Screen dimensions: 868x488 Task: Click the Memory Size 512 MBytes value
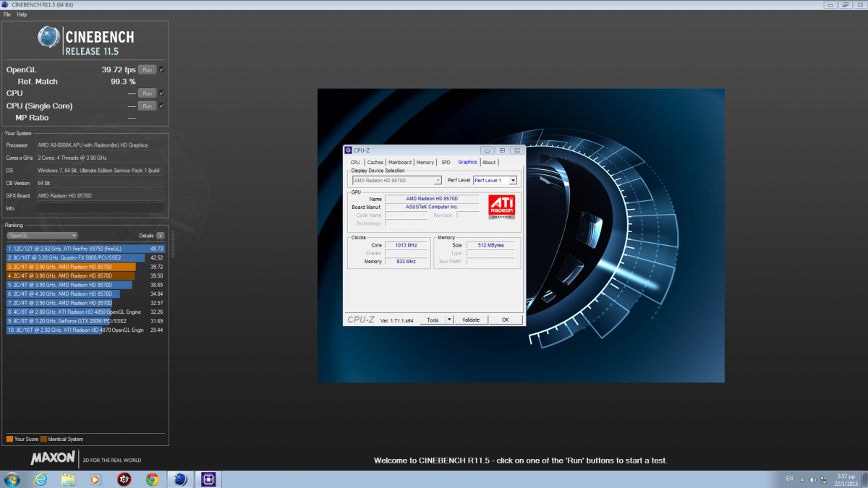490,245
